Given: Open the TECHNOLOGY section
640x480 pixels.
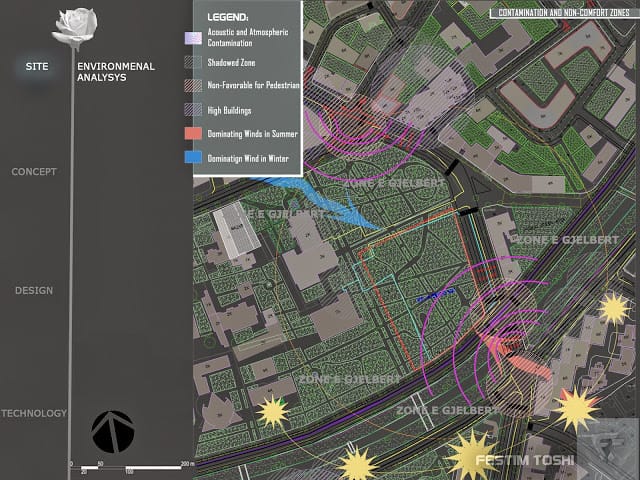Looking at the screenshot, I should 34,413.
